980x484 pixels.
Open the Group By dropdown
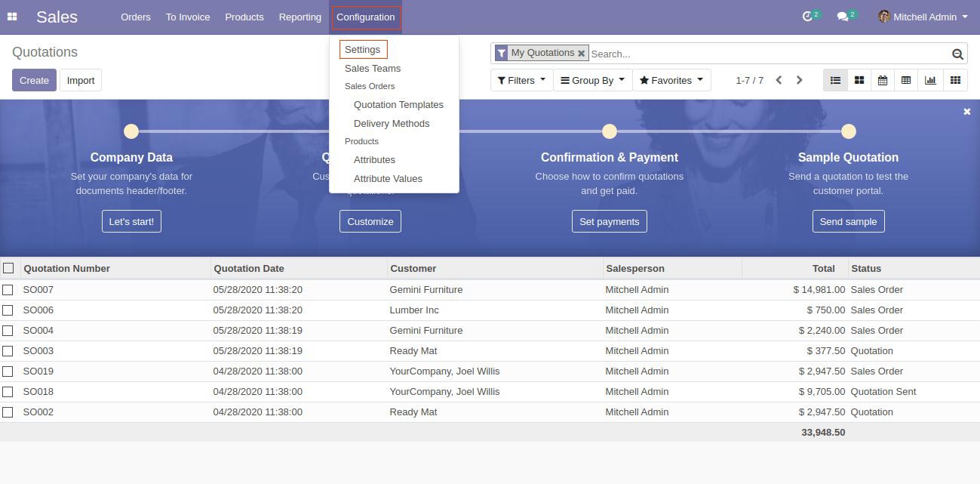point(593,80)
